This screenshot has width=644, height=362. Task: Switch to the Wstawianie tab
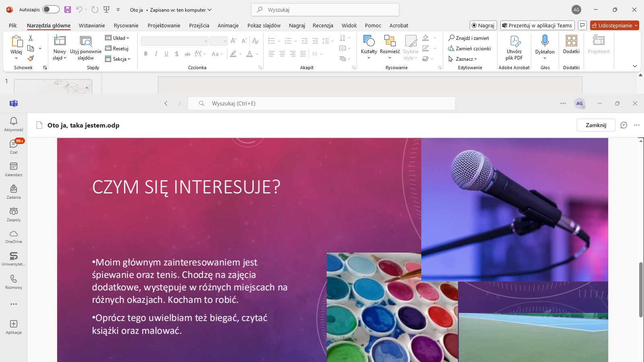click(x=92, y=25)
